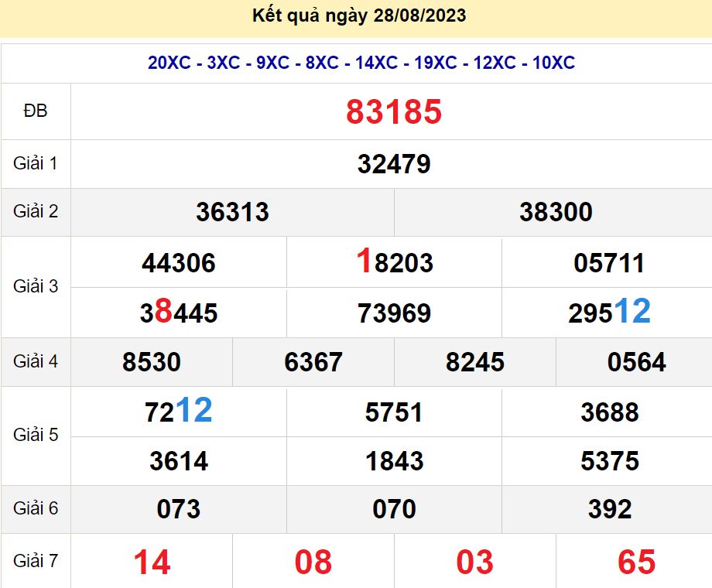
Task: Select the special prize number 83185
Action: (393, 112)
